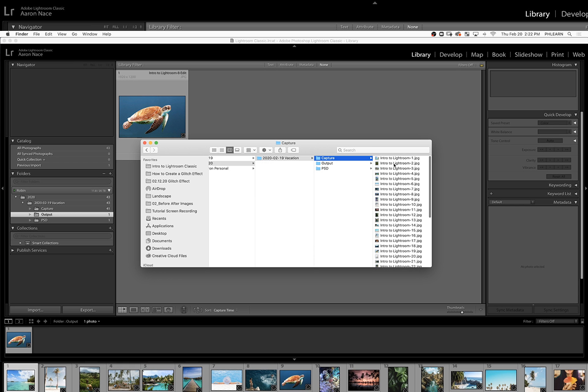Select the Painter spray can tool
This screenshot has height=392, width=588.
[184, 310]
